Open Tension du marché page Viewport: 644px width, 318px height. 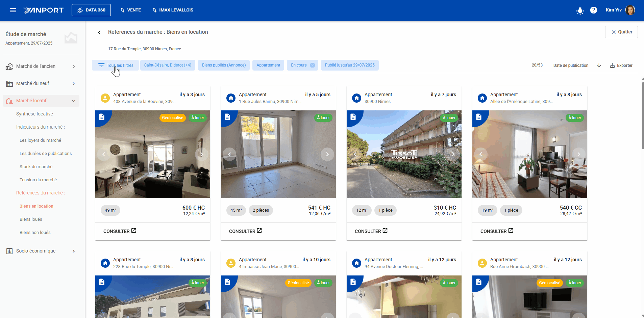click(38, 180)
